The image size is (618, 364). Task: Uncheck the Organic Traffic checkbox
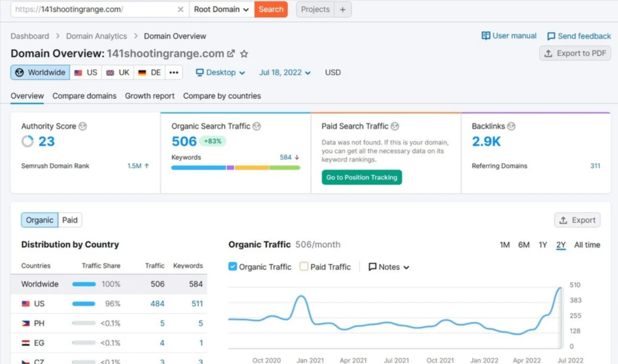point(233,267)
